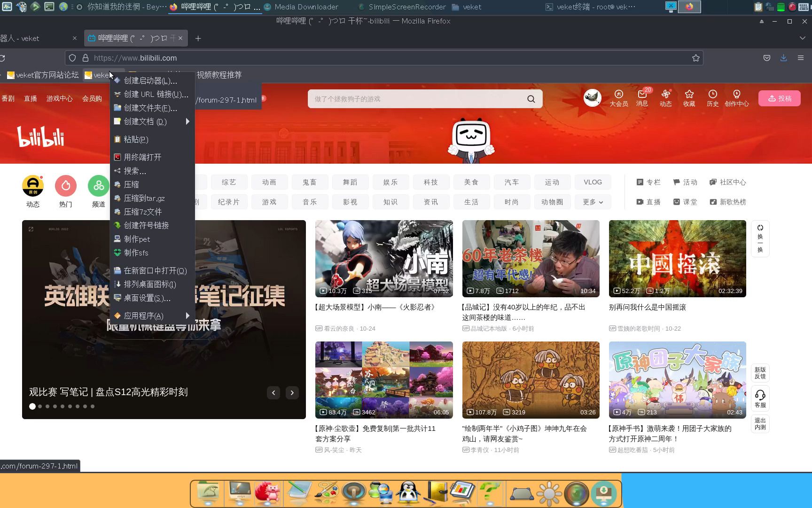
Task: Open Firefox downloads arrow icon
Action: 783,58
